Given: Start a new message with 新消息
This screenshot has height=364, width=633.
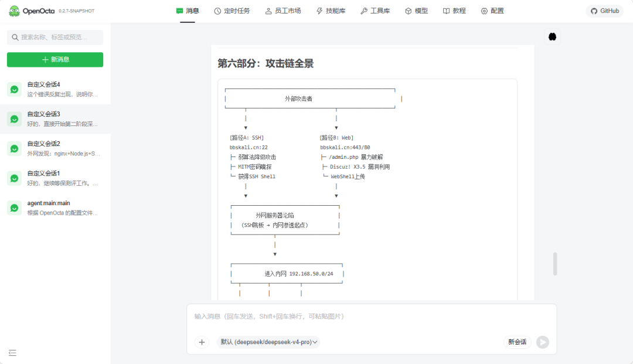Looking at the screenshot, I should tap(55, 60).
